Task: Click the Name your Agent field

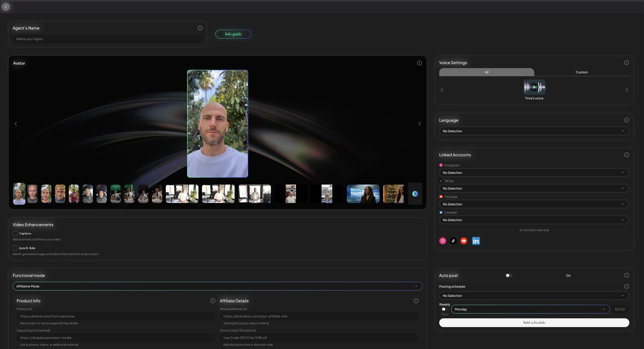Action: click(107, 39)
